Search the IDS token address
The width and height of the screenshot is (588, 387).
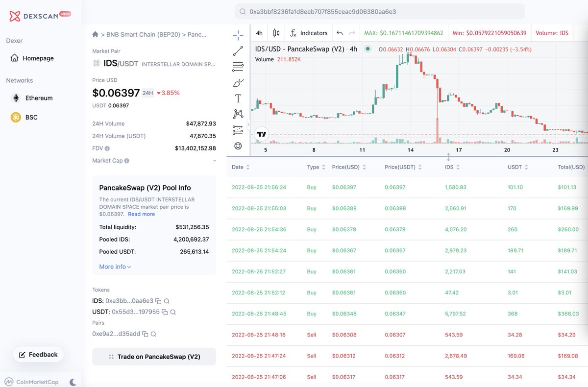click(x=167, y=301)
